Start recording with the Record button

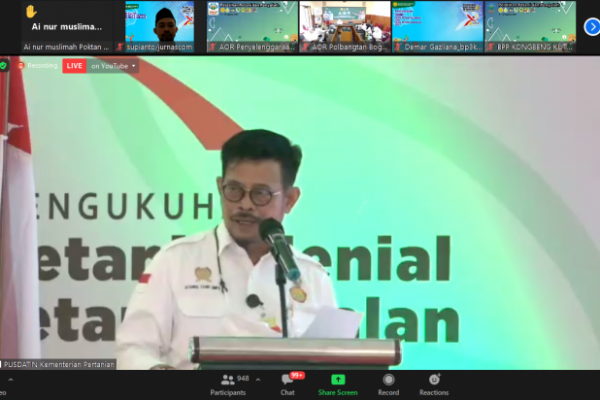click(388, 385)
